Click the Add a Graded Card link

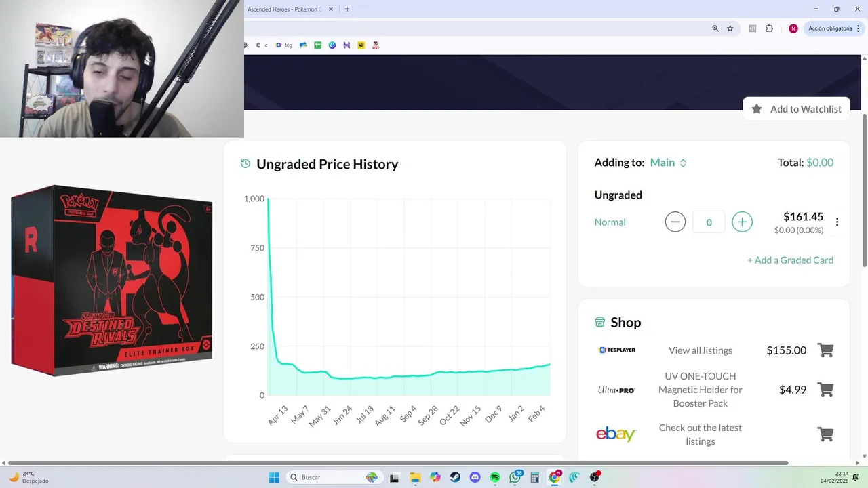click(790, 260)
